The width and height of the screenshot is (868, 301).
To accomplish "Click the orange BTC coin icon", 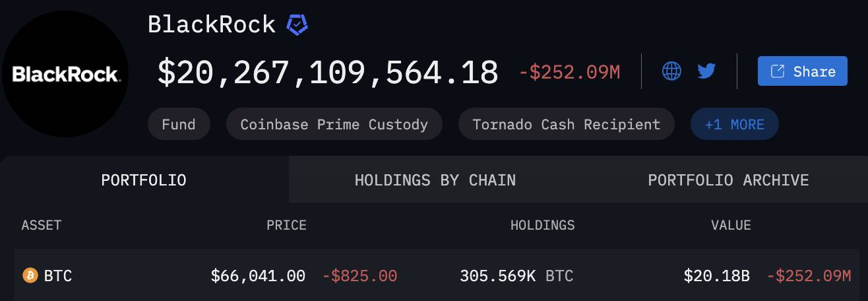I will (x=30, y=275).
